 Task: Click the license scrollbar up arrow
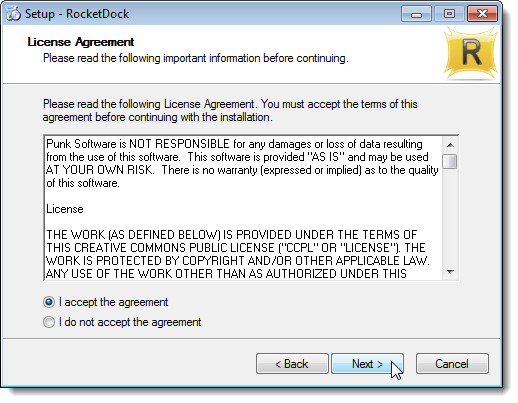coord(450,145)
